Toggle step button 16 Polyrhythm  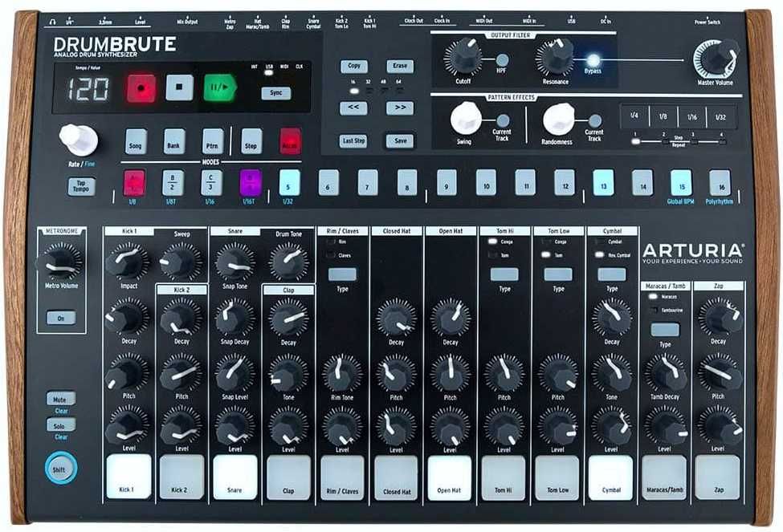[720, 183]
